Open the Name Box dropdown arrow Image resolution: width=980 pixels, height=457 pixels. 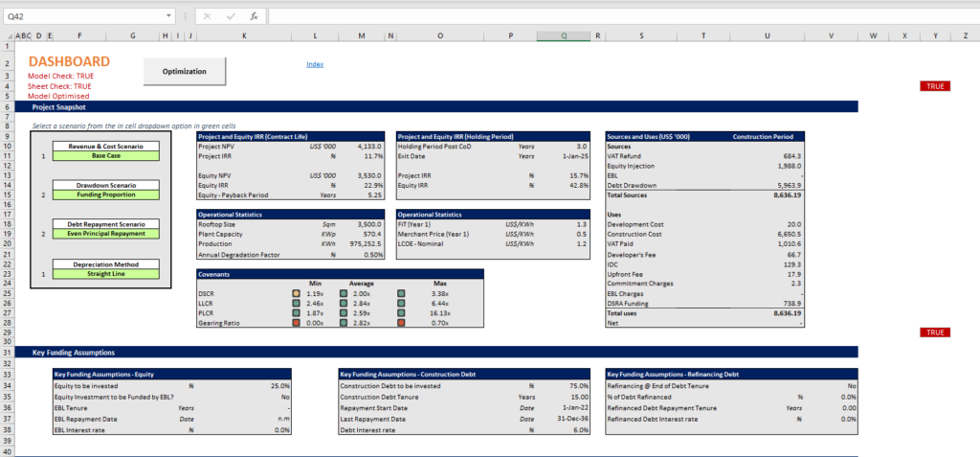click(169, 16)
